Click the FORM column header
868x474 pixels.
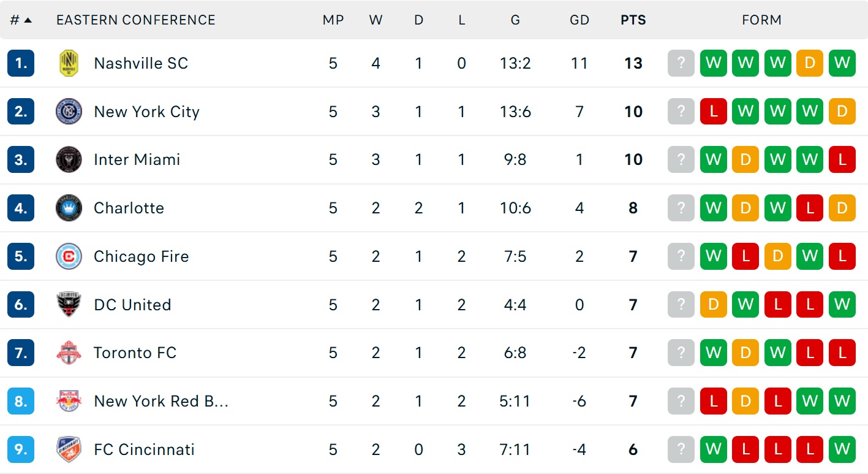(x=761, y=20)
